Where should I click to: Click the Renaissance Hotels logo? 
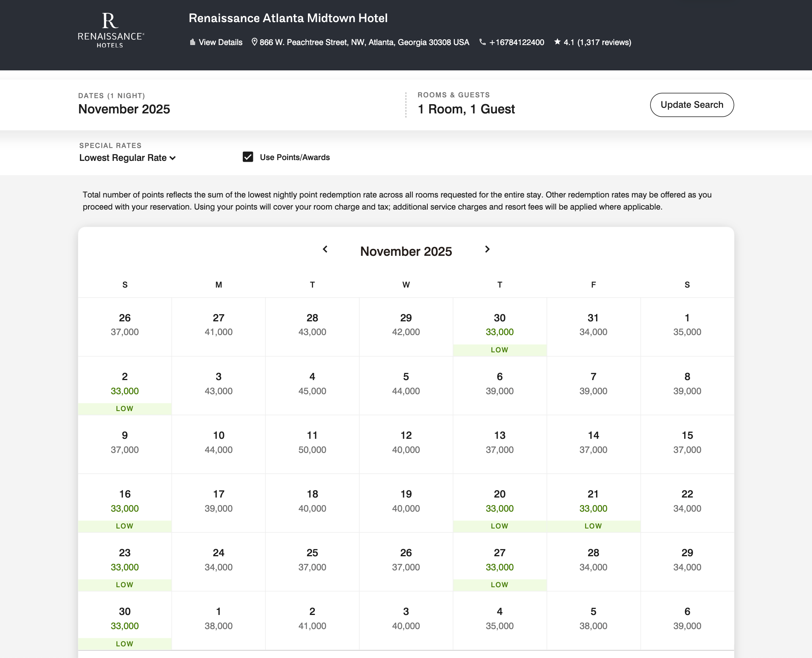(x=111, y=31)
